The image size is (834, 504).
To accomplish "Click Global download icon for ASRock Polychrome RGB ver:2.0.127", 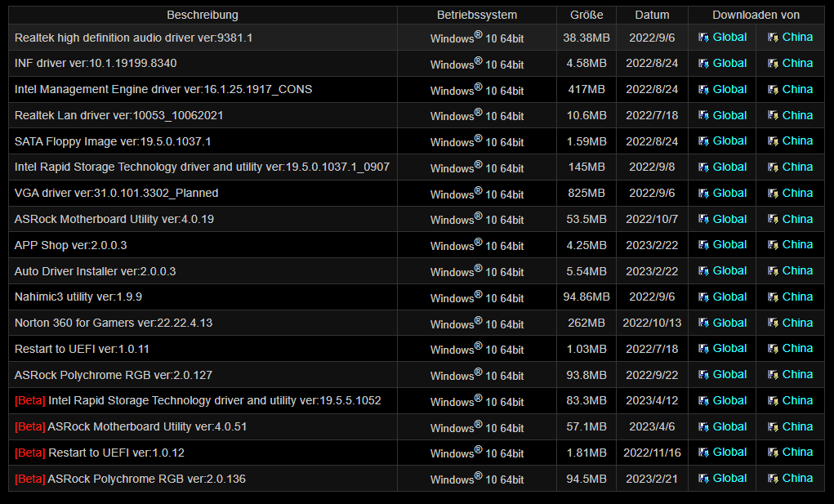I will point(703,374).
